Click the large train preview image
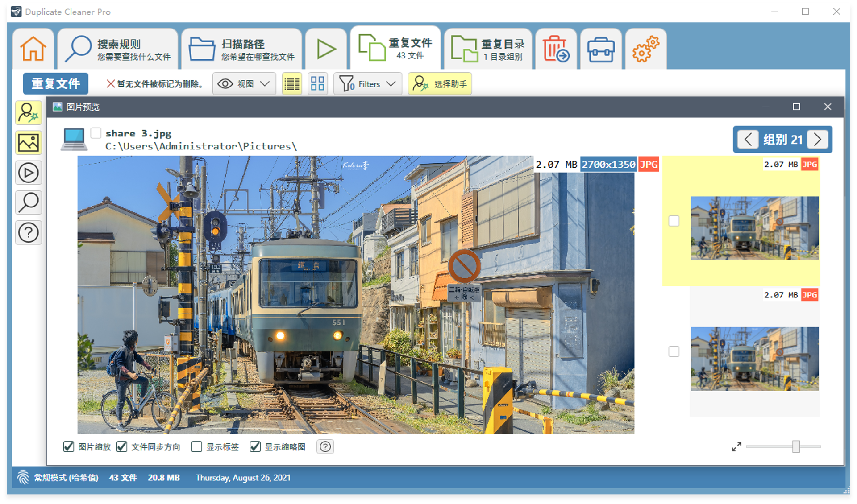The image size is (857, 504). pyautogui.click(x=356, y=294)
